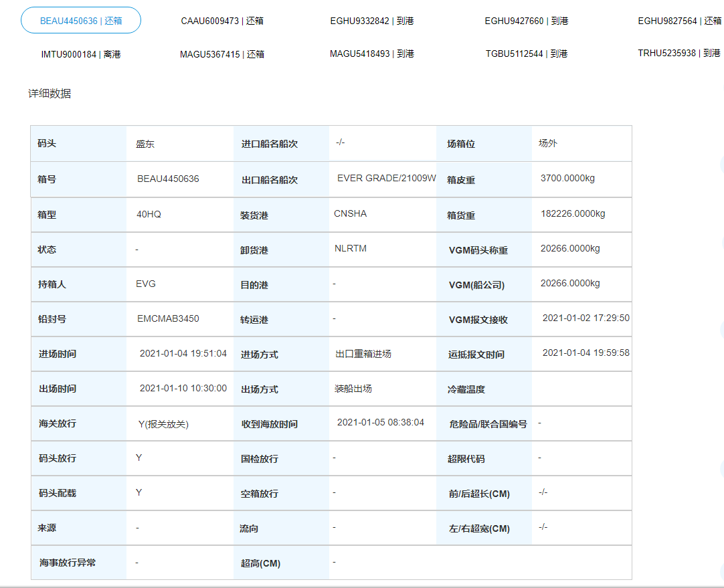Click arrival message time 2021-01-04 19:59:58
Screen dimensions: 724x588
tap(586, 353)
